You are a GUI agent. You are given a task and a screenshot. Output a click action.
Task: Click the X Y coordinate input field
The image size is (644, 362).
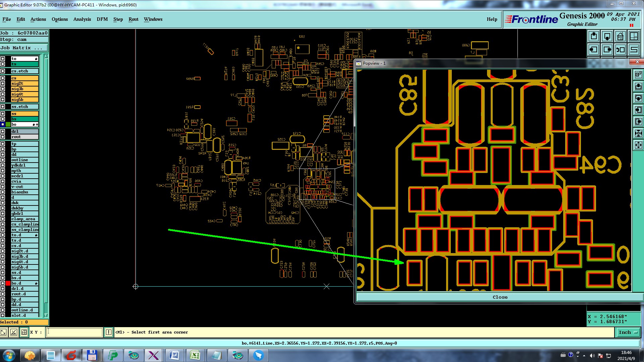[74, 332]
